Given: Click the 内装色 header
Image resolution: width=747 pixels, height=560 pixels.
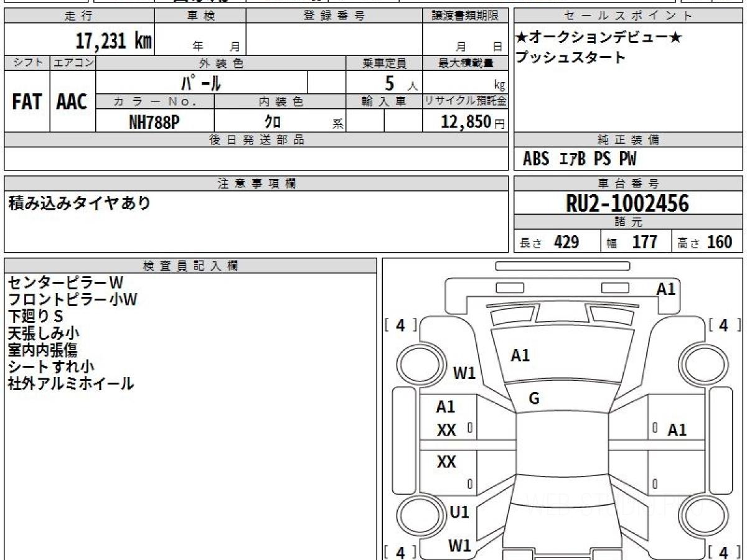Looking at the screenshot, I should [280, 101].
